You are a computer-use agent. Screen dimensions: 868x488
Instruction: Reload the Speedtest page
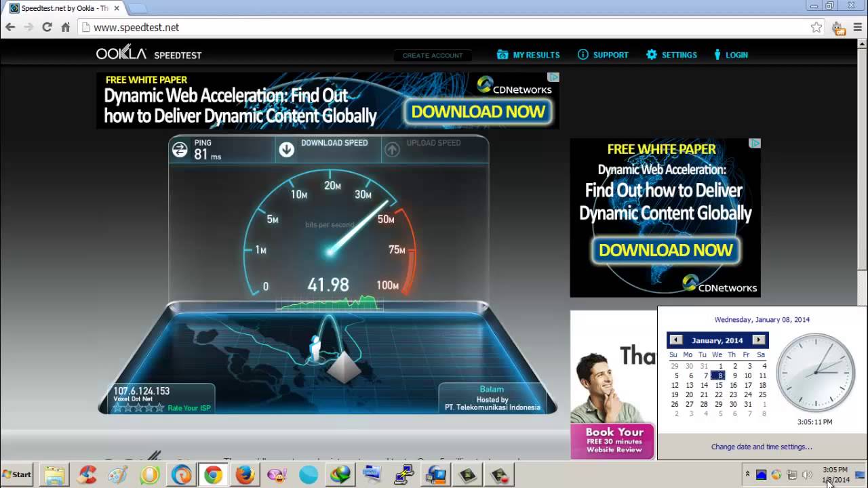(47, 27)
